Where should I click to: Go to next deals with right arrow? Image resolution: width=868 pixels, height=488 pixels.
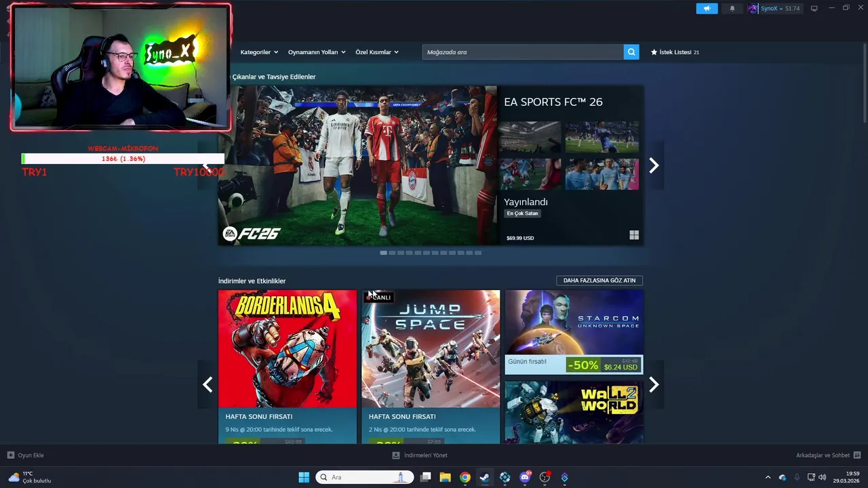pos(654,384)
